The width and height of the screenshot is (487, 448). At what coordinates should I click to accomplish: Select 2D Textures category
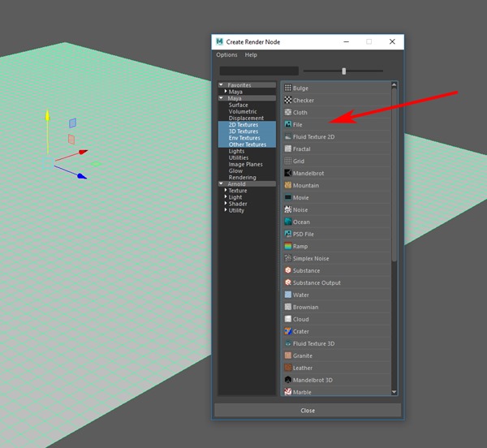tap(243, 124)
